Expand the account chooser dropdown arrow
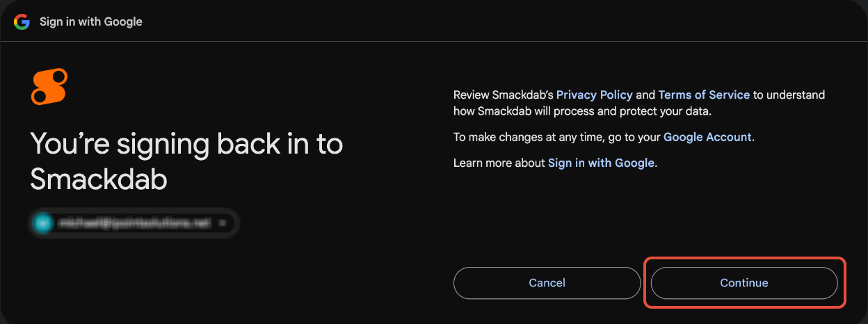The width and height of the screenshot is (868, 324). pos(223,223)
